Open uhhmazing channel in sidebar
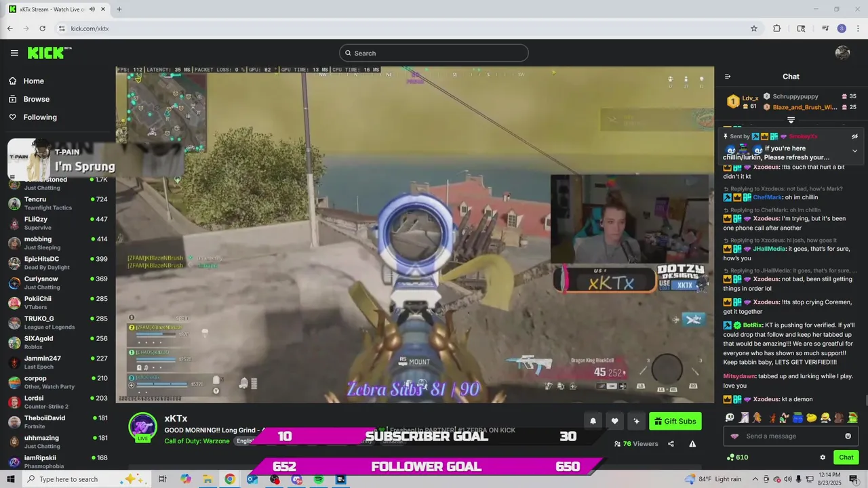868x488 pixels. tap(58, 442)
